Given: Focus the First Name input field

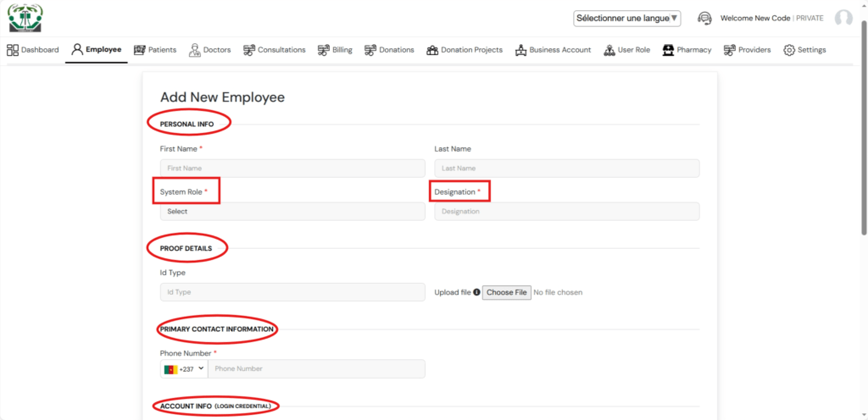Looking at the screenshot, I should 292,168.
